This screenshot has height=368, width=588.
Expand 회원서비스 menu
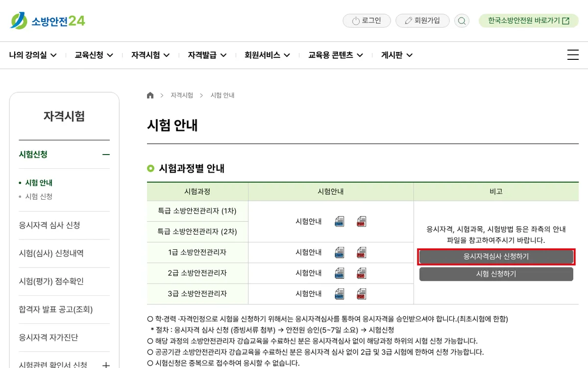point(268,55)
